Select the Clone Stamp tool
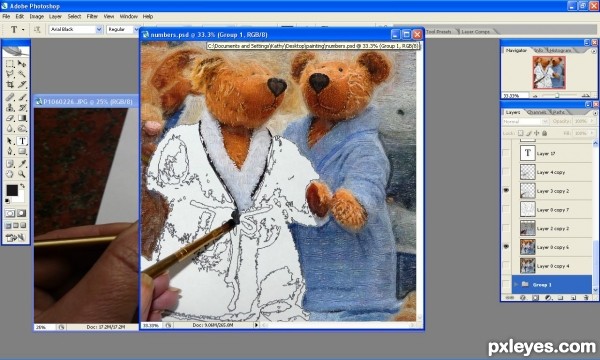The height and width of the screenshot is (360, 600). click(x=10, y=108)
